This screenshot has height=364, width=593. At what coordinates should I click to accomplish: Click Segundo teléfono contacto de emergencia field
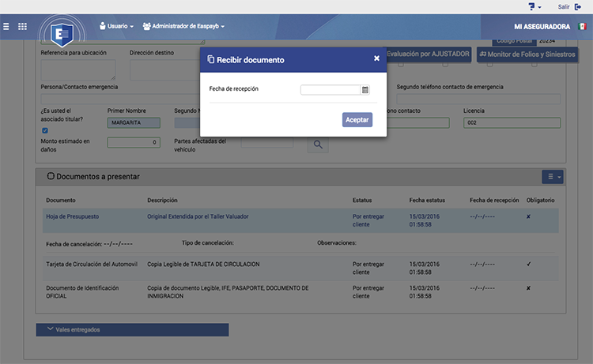[478, 99]
